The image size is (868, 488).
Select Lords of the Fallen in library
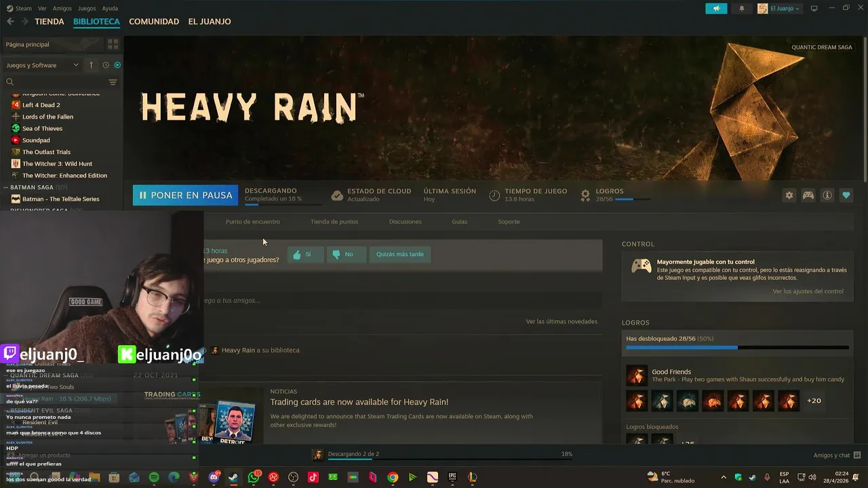click(x=47, y=117)
